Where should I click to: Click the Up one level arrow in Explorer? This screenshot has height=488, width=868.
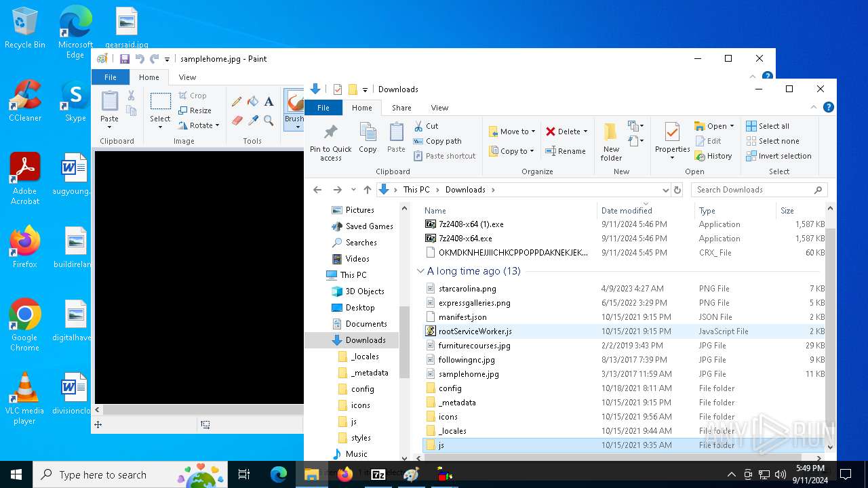(368, 190)
